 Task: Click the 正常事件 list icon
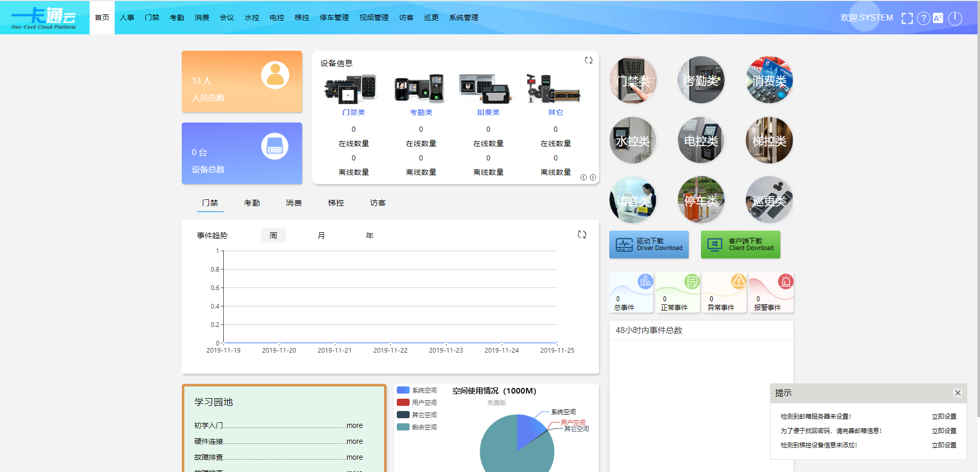click(x=692, y=281)
